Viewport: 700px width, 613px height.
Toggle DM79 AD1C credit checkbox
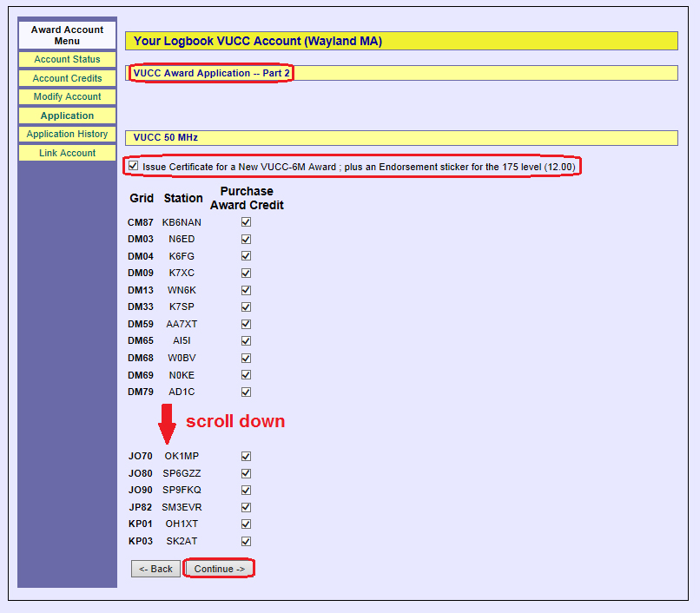[246, 392]
